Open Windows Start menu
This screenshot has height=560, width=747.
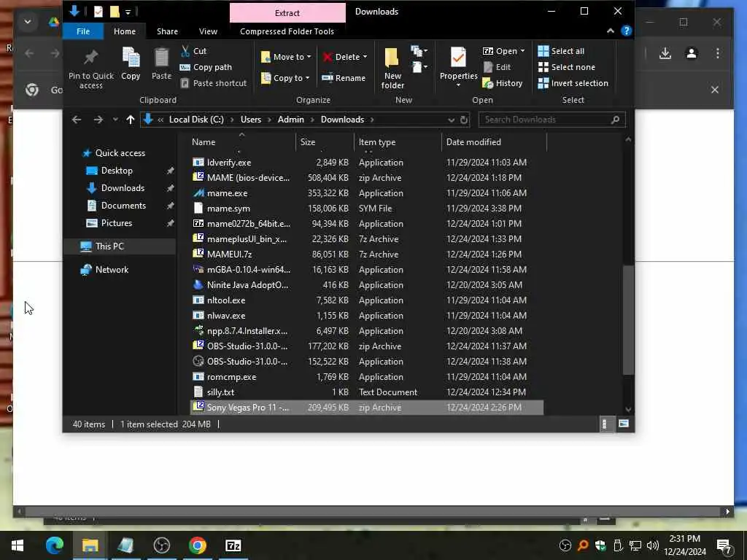pos(18,545)
